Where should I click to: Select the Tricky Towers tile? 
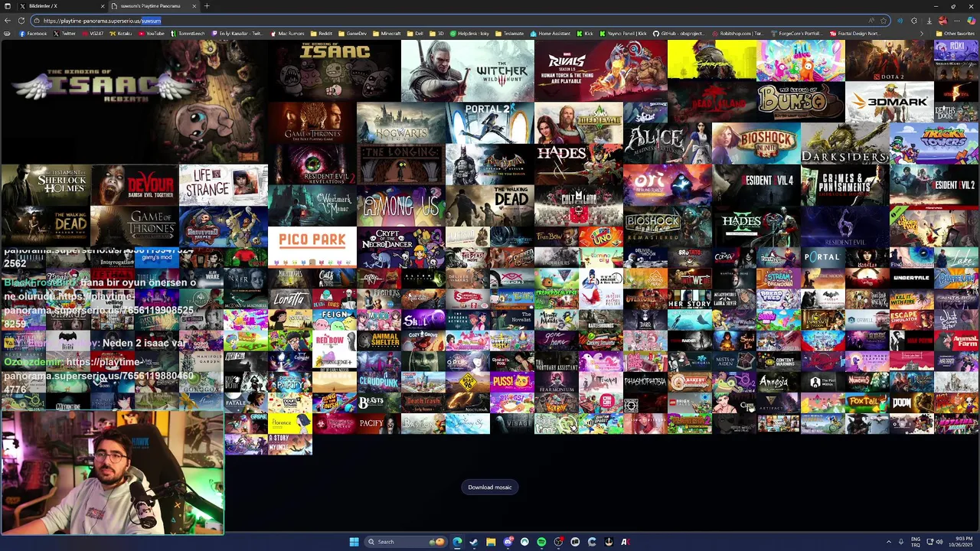pos(934,143)
